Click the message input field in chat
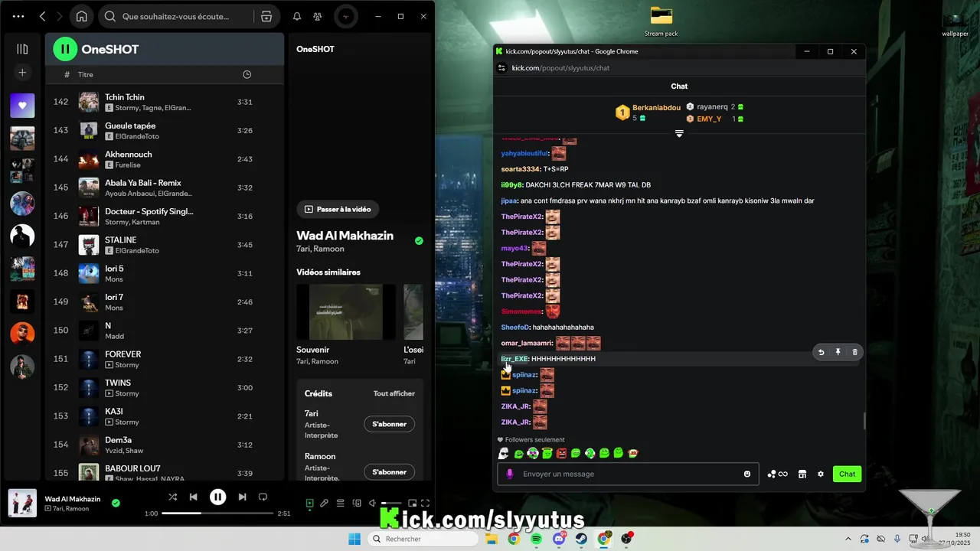 pyautogui.click(x=628, y=474)
